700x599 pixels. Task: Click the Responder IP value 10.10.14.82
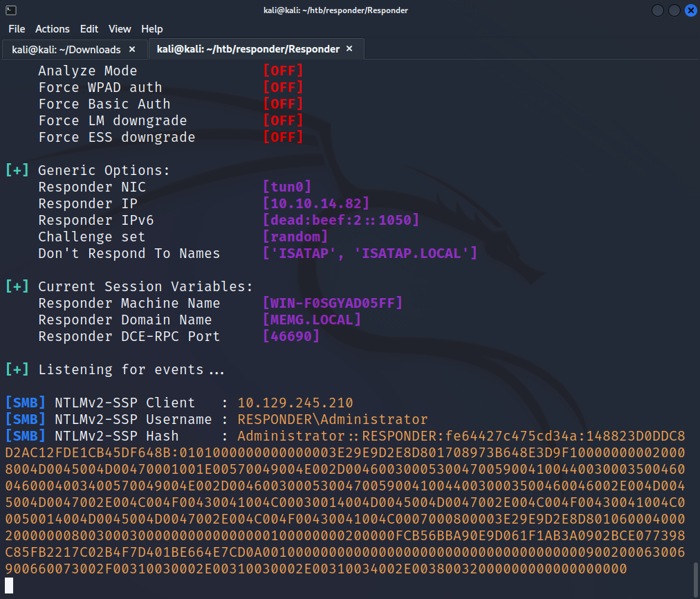coord(316,204)
